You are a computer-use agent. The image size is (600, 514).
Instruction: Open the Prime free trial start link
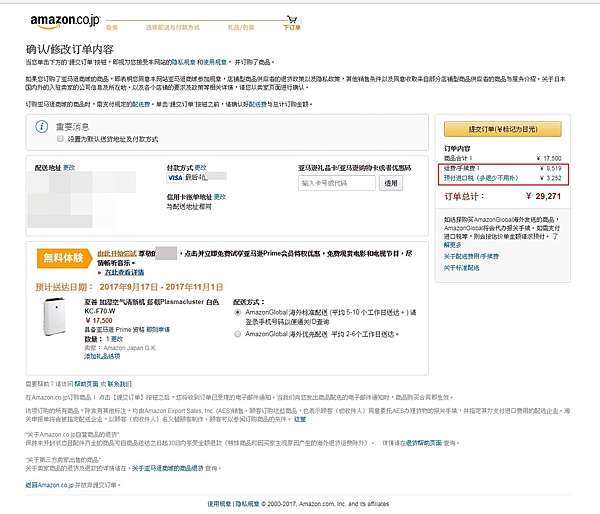tap(117, 253)
